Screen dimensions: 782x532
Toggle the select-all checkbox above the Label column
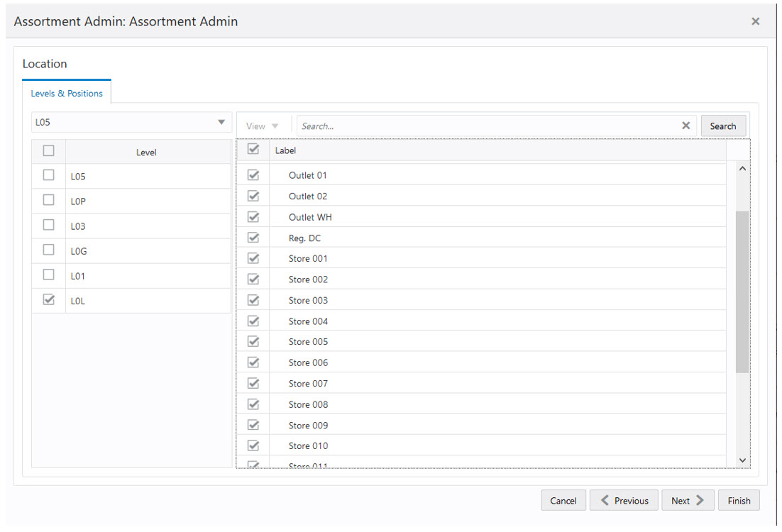tap(253, 150)
